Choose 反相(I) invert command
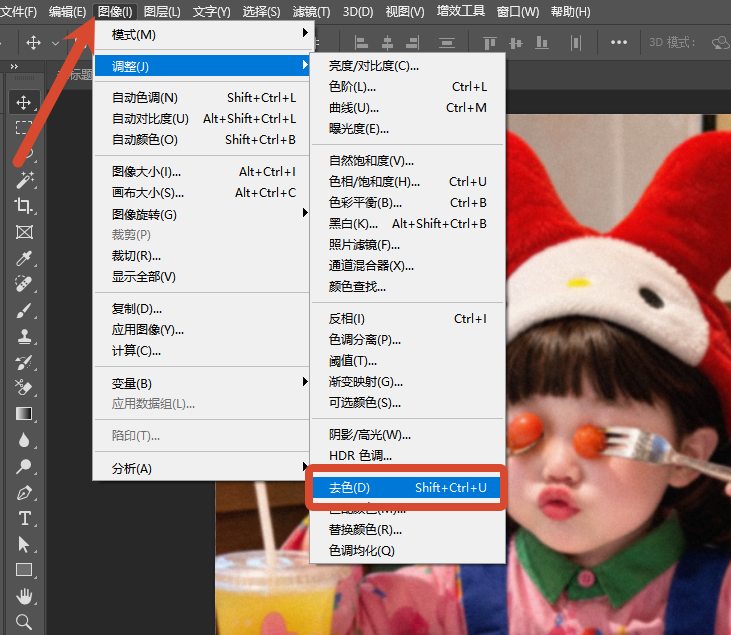 pos(407,318)
